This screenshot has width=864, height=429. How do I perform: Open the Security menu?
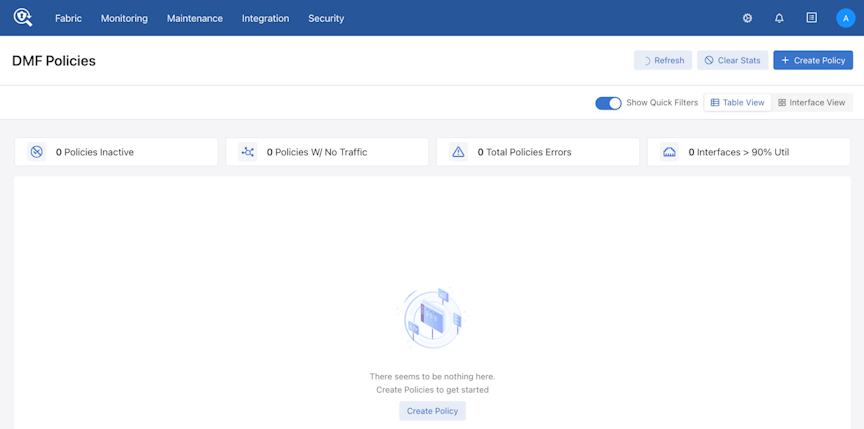click(x=326, y=18)
